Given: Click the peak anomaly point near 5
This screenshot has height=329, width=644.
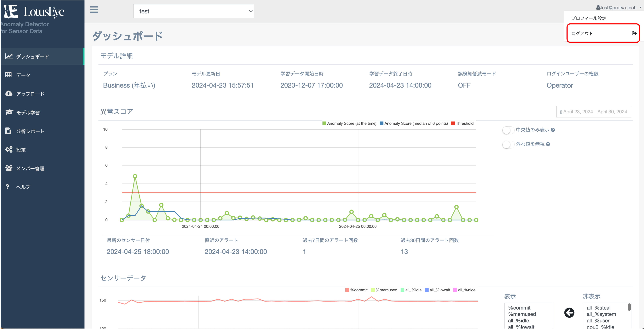Looking at the screenshot, I should point(135,176).
